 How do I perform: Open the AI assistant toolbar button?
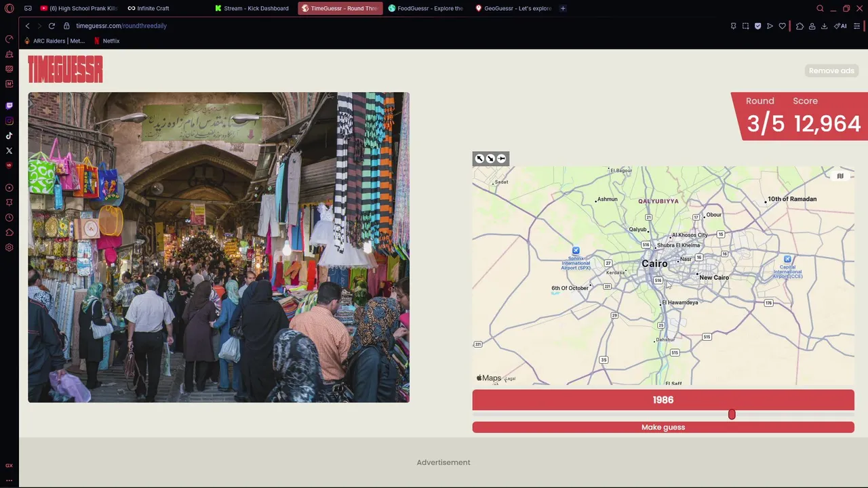(841, 26)
